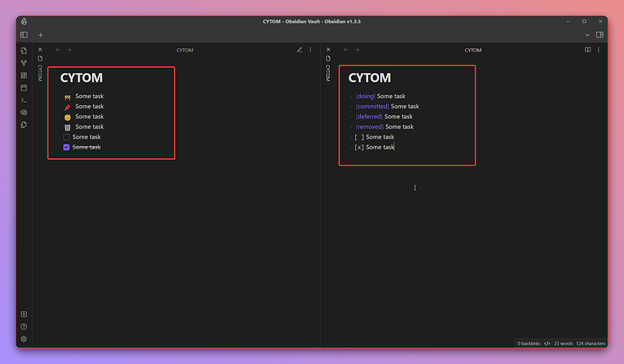Click the empty [ ] brackets in editor
Image resolution: width=624 pixels, height=364 pixels.
tap(359, 137)
